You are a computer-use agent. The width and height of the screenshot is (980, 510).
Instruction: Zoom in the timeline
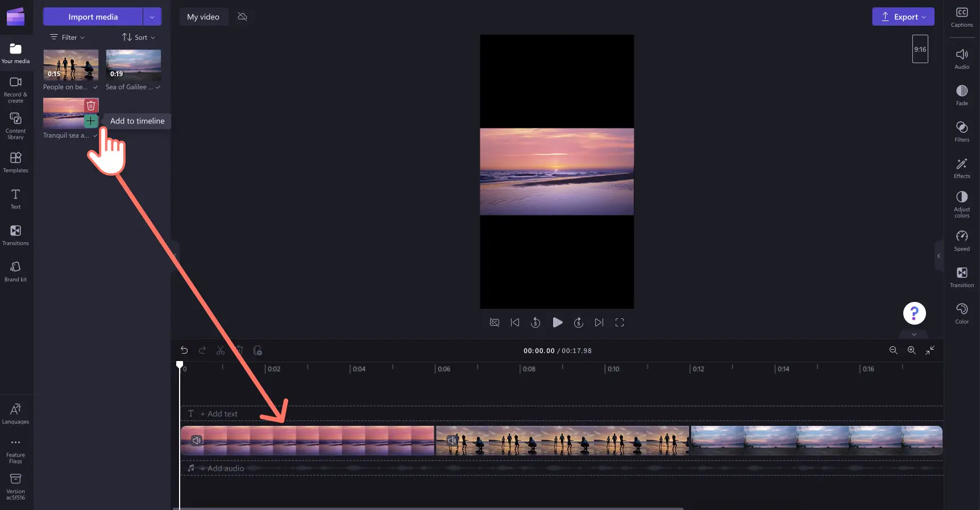[x=912, y=350]
